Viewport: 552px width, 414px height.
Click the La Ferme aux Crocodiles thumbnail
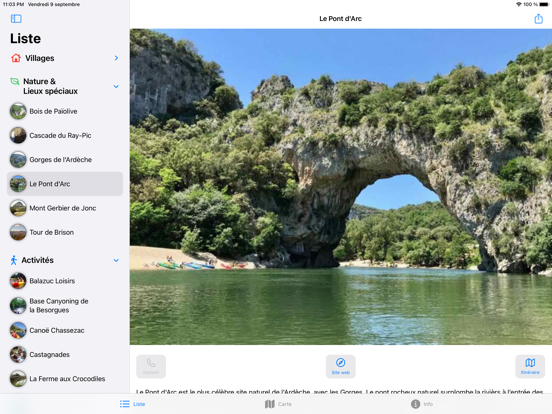(x=18, y=379)
